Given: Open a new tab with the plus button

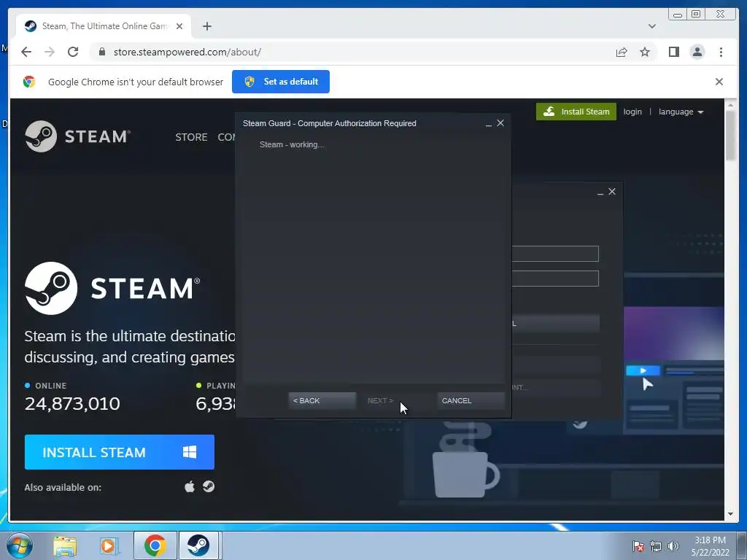Looking at the screenshot, I should pyautogui.click(x=206, y=26).
